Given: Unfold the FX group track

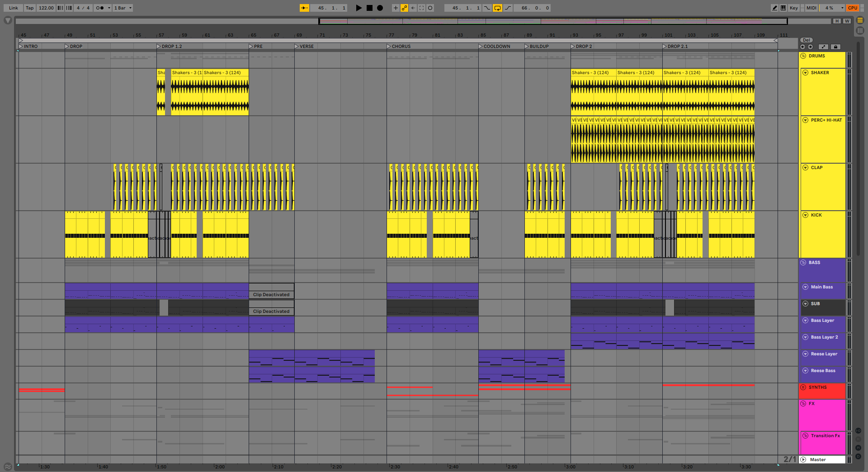Looking at the screenshot, I should pos(803,404).
